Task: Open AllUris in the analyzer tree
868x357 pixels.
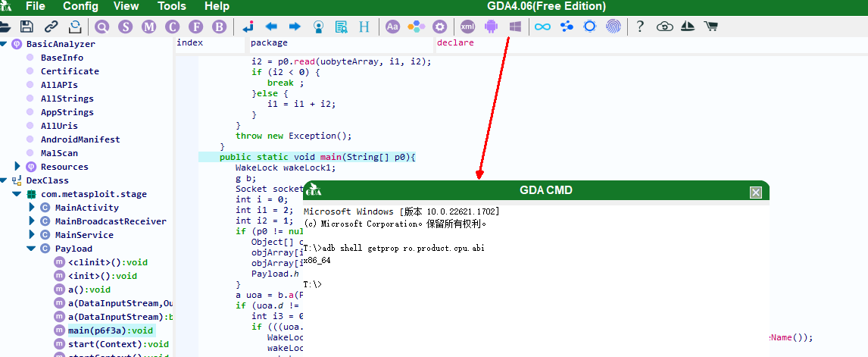Action: (x=59, y=126)
